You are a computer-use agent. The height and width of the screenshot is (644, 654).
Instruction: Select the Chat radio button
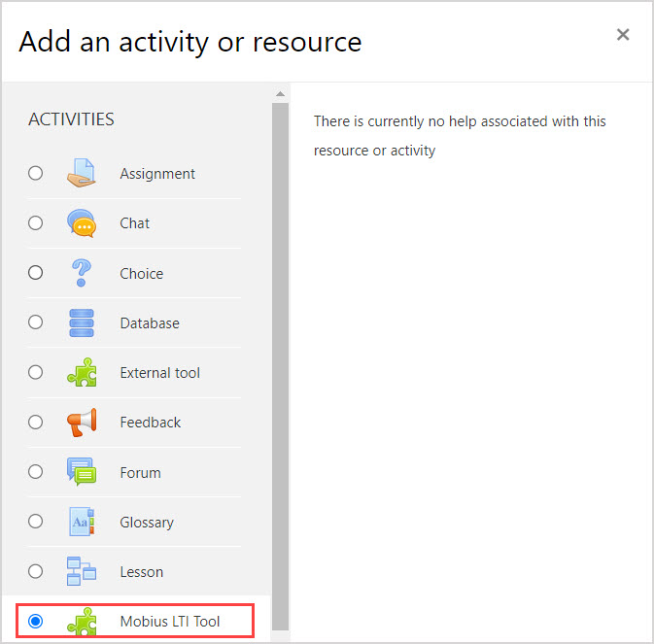[35, 223]
